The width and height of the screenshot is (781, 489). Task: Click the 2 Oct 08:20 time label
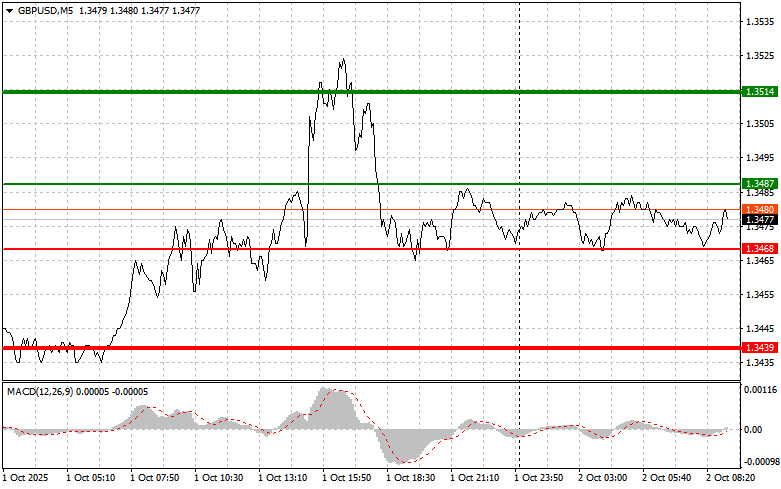coord(731,478)
